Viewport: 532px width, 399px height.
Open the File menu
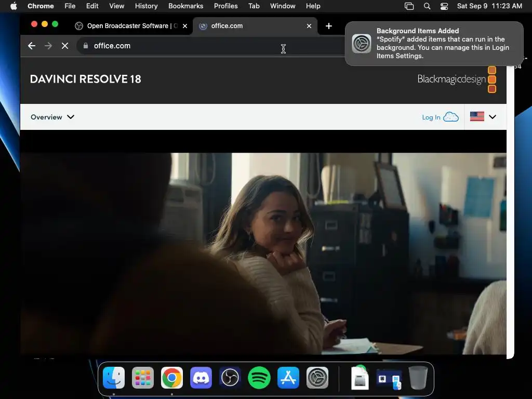(x=70, y=6)
